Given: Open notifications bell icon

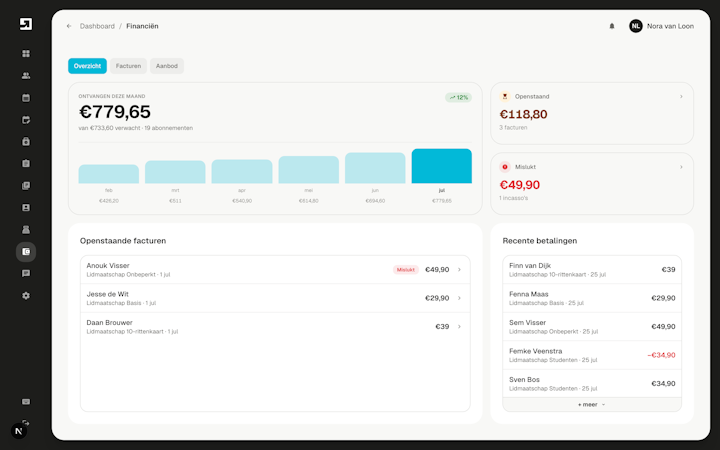Looking at the screenshot, I should pyautogui.click(x=612, y=26).
